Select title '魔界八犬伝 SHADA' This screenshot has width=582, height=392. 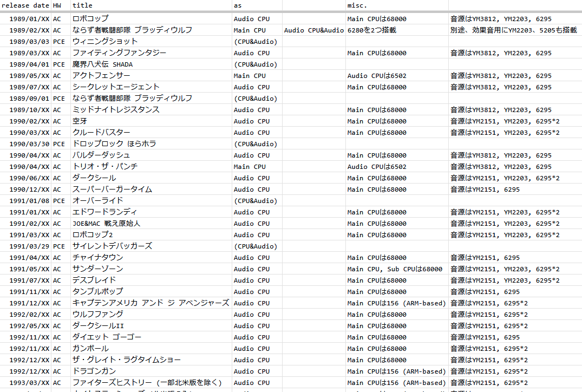point(102,64)
